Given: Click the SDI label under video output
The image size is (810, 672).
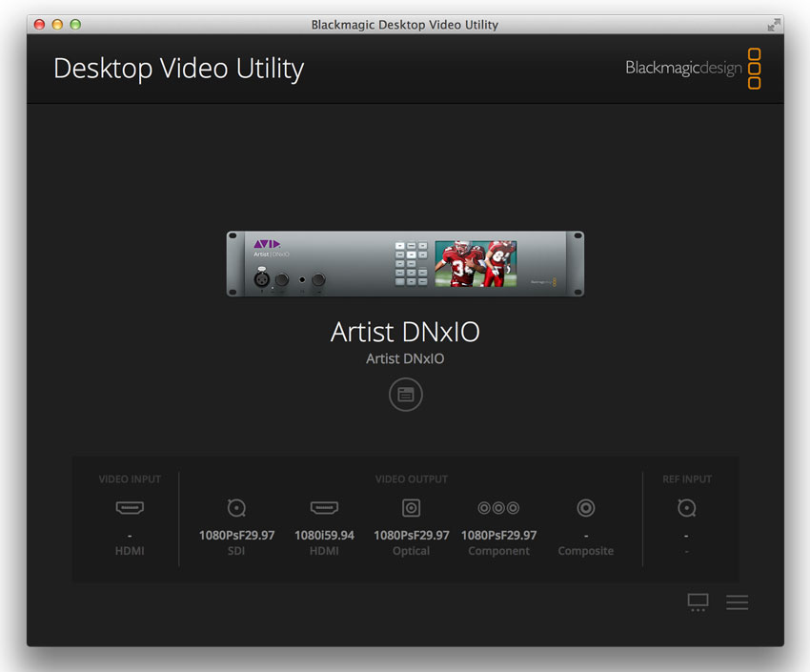Looking at the screenshot, I should [236, 551].
